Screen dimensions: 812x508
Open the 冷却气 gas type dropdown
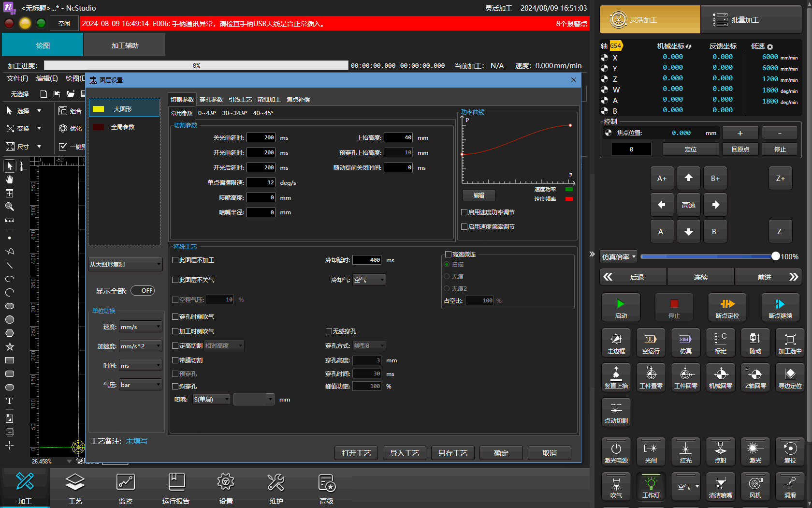[x=369, y=280]
